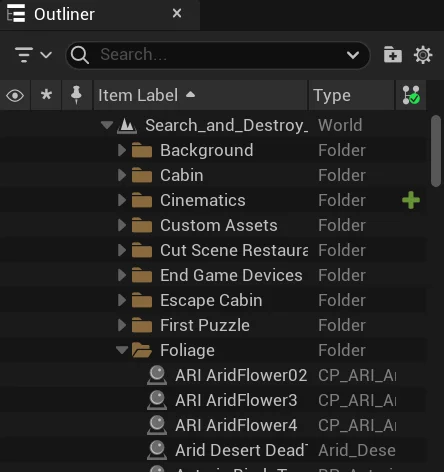Click the Outliner panel icon in the tab
444x472 pixels.
coord(16,13)
